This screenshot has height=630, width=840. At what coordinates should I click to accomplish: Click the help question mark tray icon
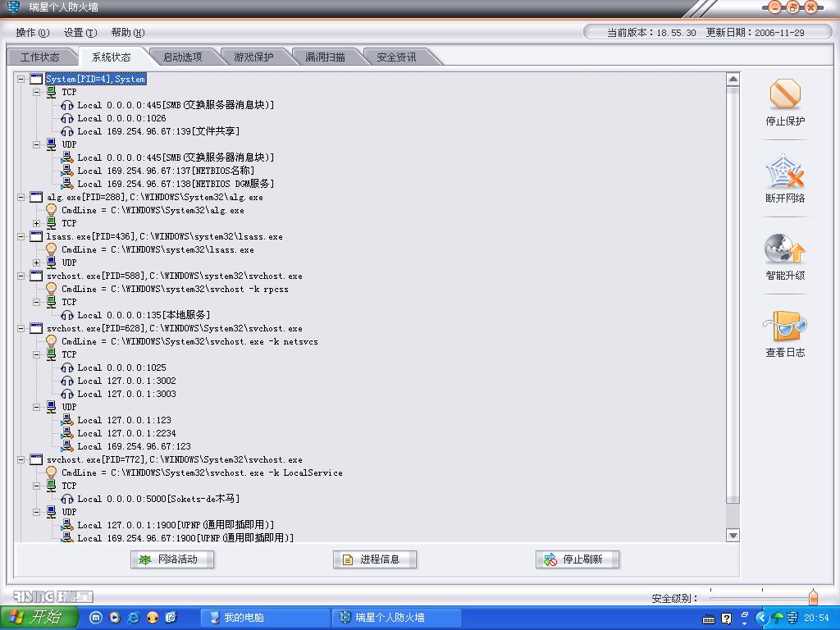click(x=727, y=619)
